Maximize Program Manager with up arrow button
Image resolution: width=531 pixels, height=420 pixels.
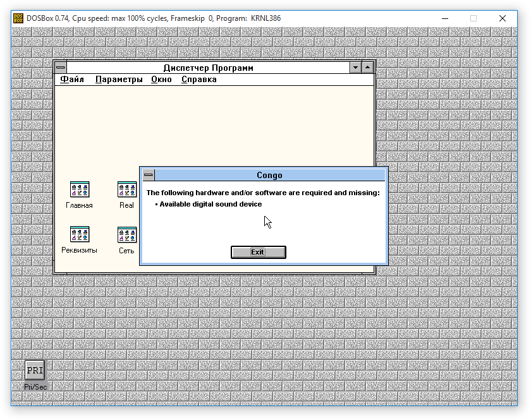pyautogui.click(x=367, y=68)
